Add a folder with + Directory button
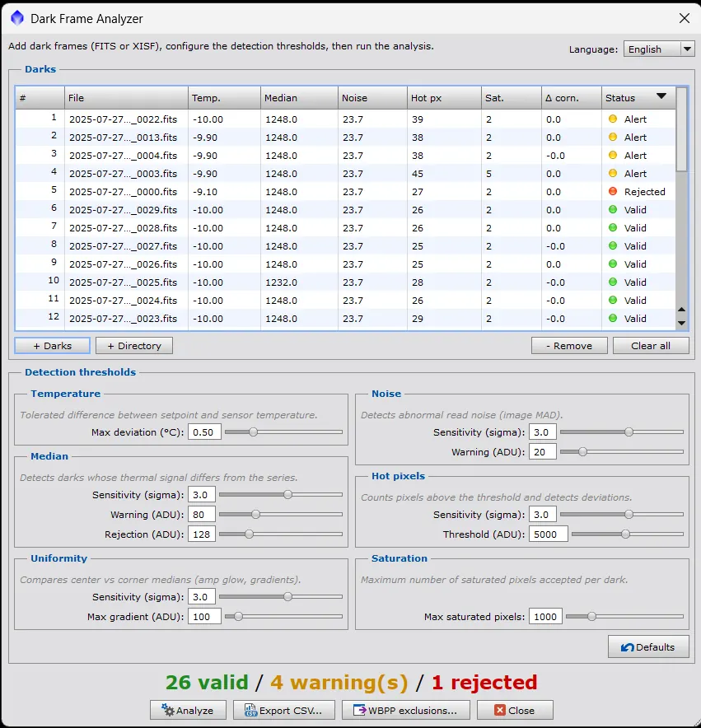This screenshot has height=728, width=701. click(134, 345)
